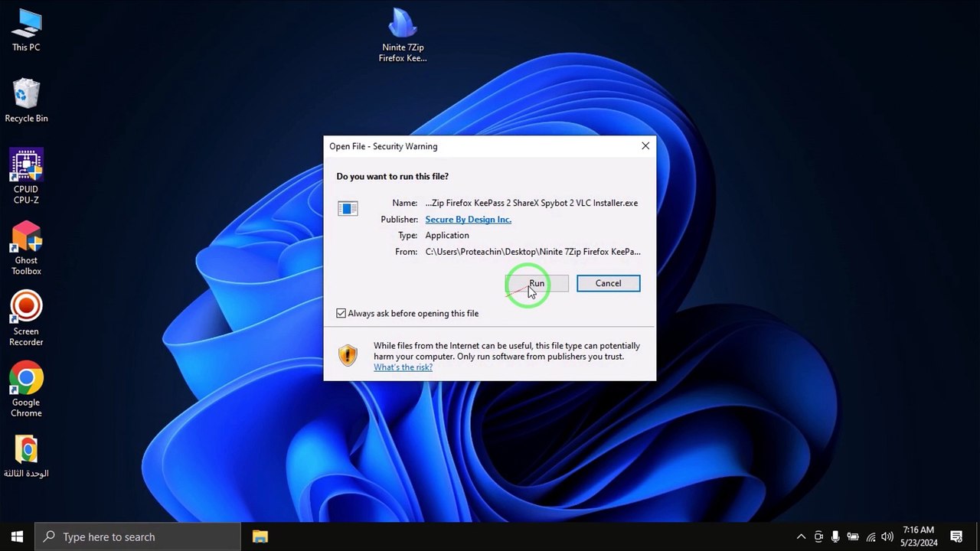Select Ghost Toolbox desktop shortcut

[x=26, y=248]
